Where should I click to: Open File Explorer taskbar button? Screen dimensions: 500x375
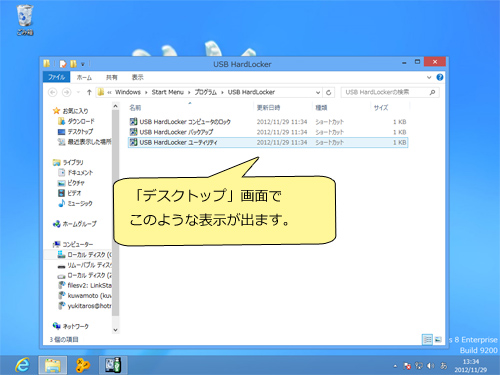pyautogui.click(x=53, y=365)
